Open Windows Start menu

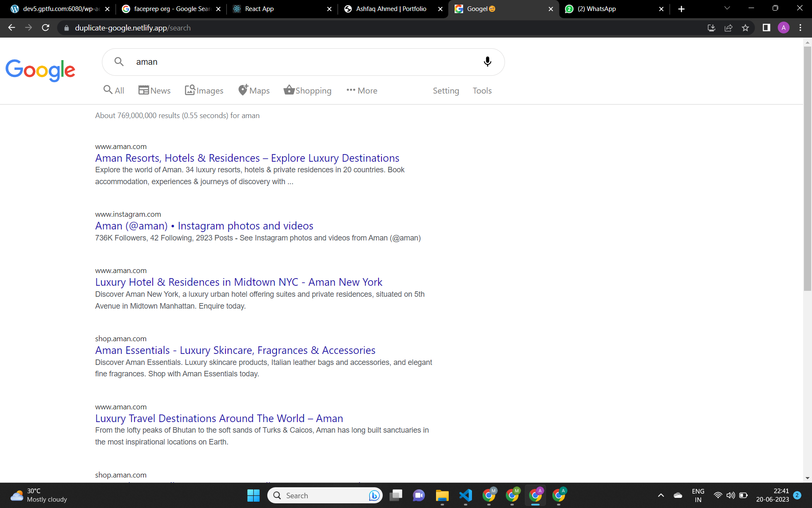[253, 495]
